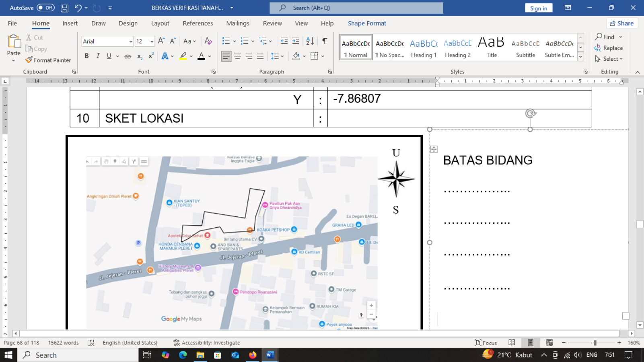Go to the References tab
This screenshot has width=644, height=362.
tap(198, 23)
